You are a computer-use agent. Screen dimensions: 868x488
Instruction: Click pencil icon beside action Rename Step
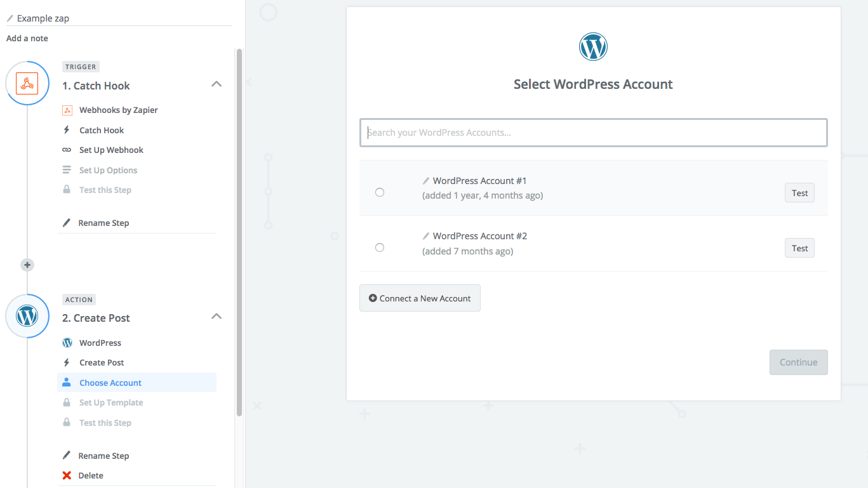67,456
